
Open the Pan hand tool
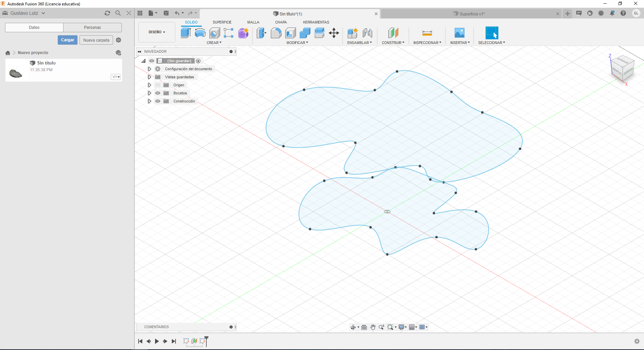tap(373, 327)
